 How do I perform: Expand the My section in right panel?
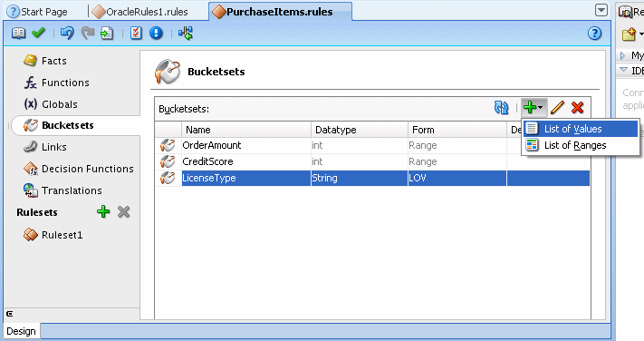(x=623, y=55)
